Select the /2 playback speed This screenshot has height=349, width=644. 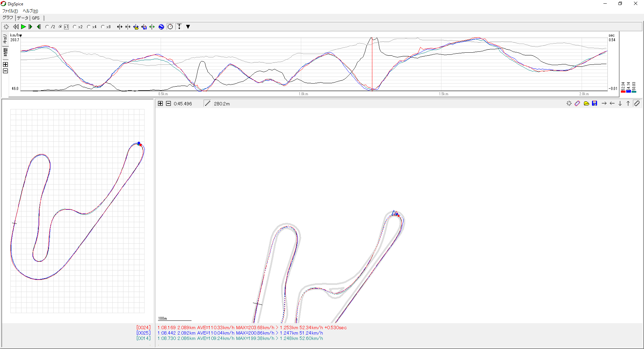[50, 27]
